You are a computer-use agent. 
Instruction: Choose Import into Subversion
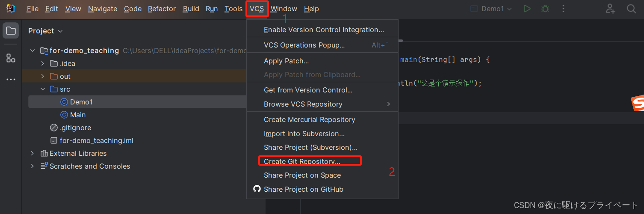click(x=322, y=134)
